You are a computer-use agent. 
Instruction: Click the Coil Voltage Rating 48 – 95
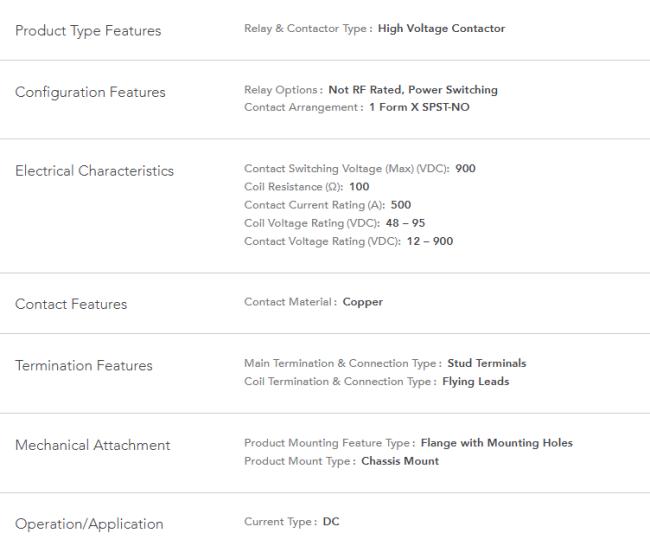coord(405,224)
